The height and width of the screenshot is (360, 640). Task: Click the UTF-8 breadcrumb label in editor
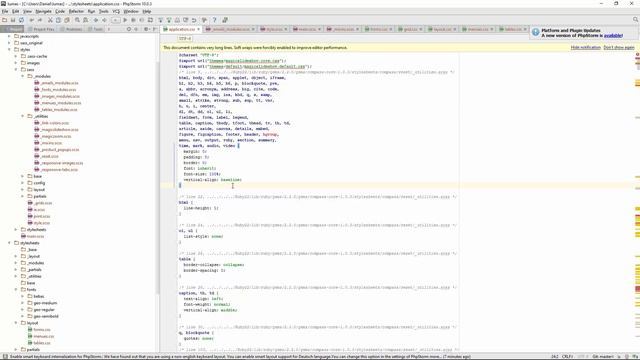pos(185,38)
